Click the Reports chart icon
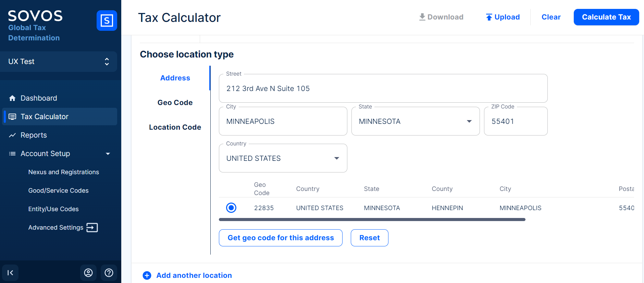Screen dimensions: 644x283 12,135
